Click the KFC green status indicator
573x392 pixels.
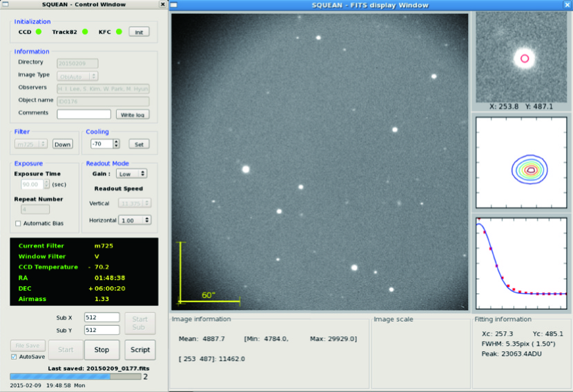coord(119,32)
